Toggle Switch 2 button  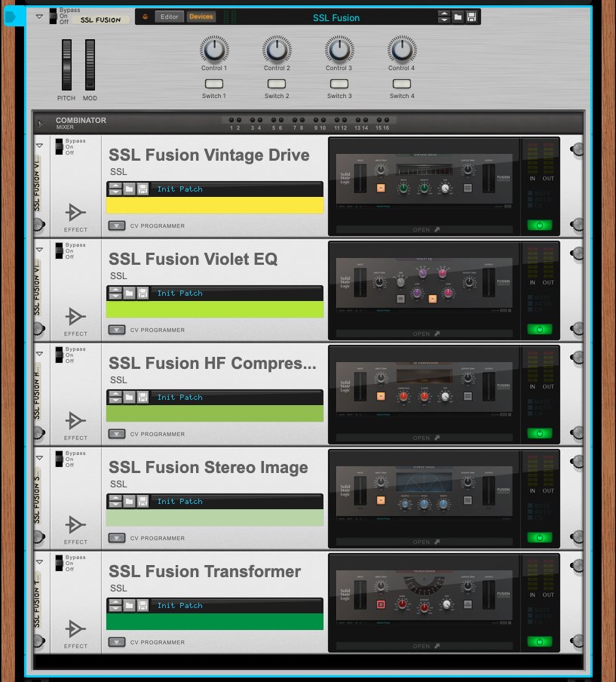277,84
